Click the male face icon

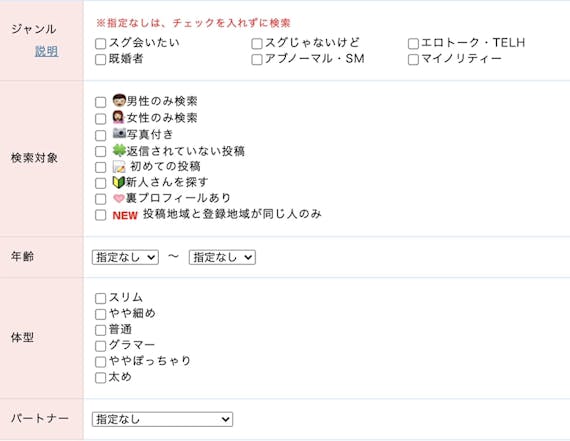[119, 100]
